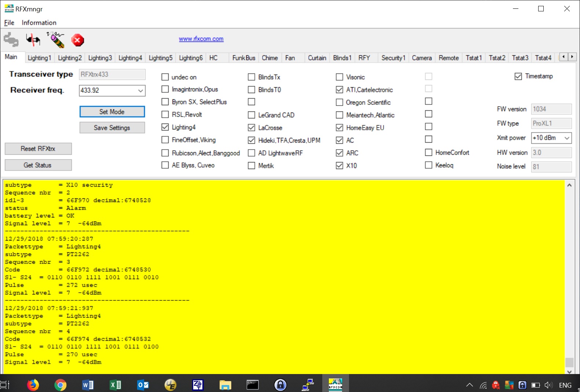Show hidden system tray icons chevron

(x=469, y=385)
